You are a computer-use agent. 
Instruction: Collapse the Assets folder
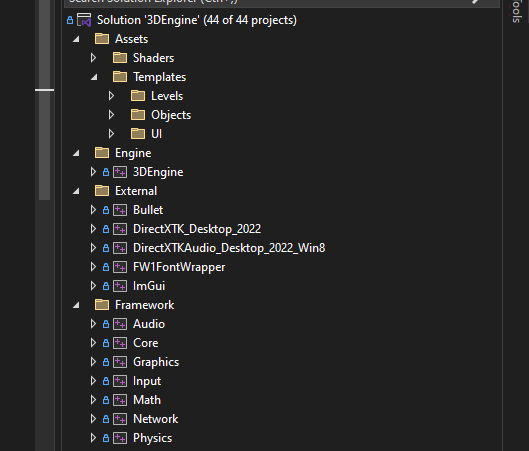pyautogui.click(x=76, y=39)
